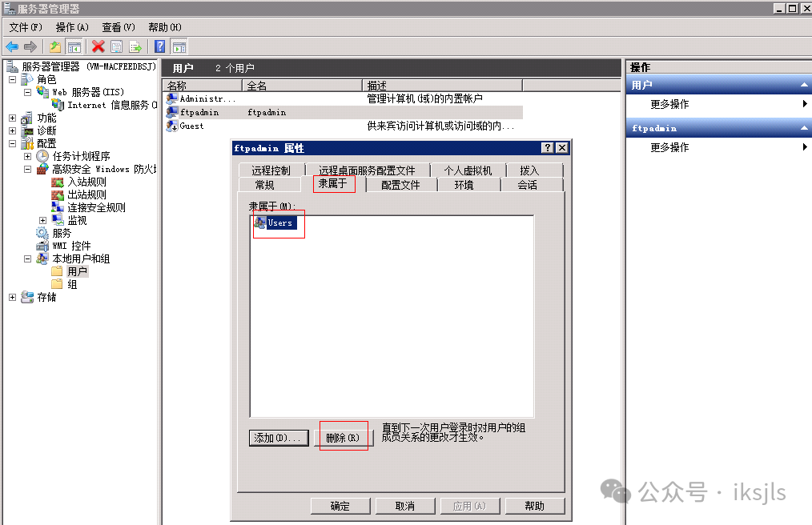812x525 pixels.
Task: Click the blue Help question-mark toolbar icon
Action: click(x=160, y=47)
